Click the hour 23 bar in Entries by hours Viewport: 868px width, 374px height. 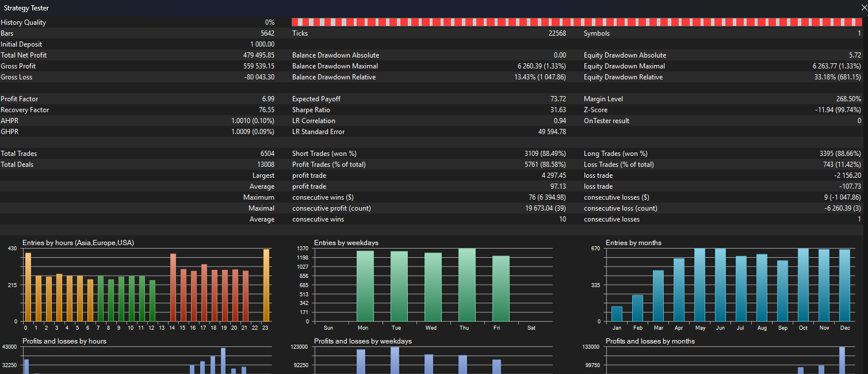tap(266, 288)
